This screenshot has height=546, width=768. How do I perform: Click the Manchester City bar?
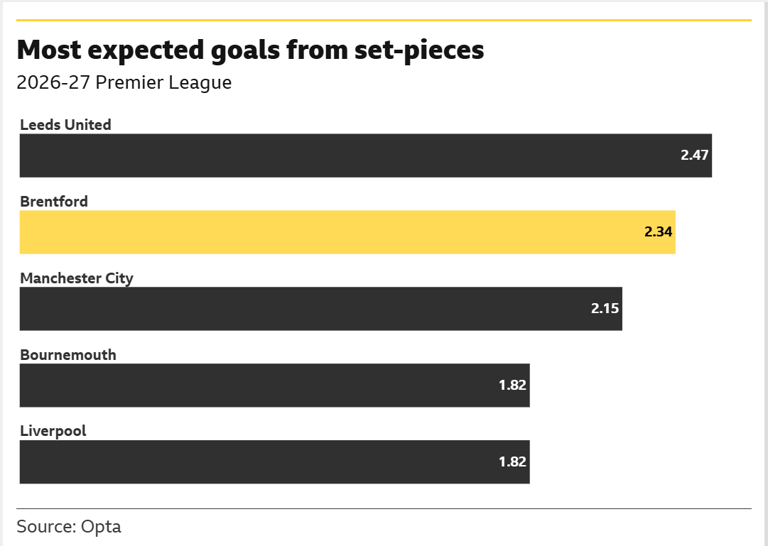[x=321, y=309]
